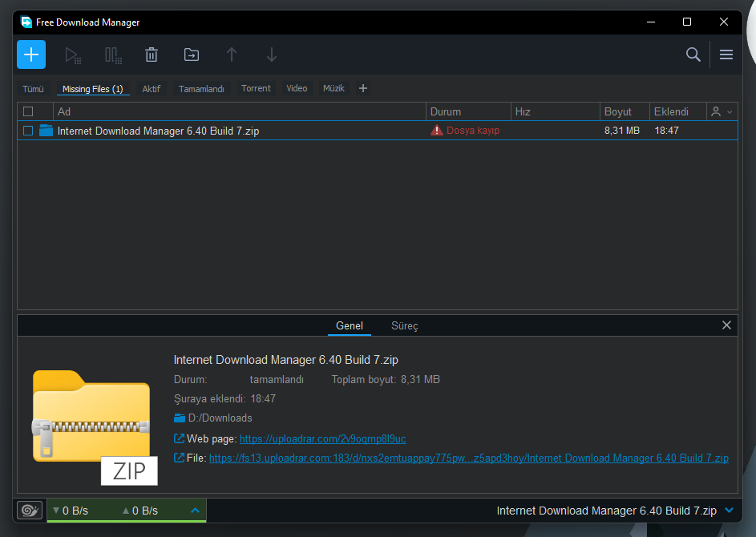Image resolution: width=756 pixels, height=537 pixels.
Task: Switch to the Tümü tab
Action: 33,89
